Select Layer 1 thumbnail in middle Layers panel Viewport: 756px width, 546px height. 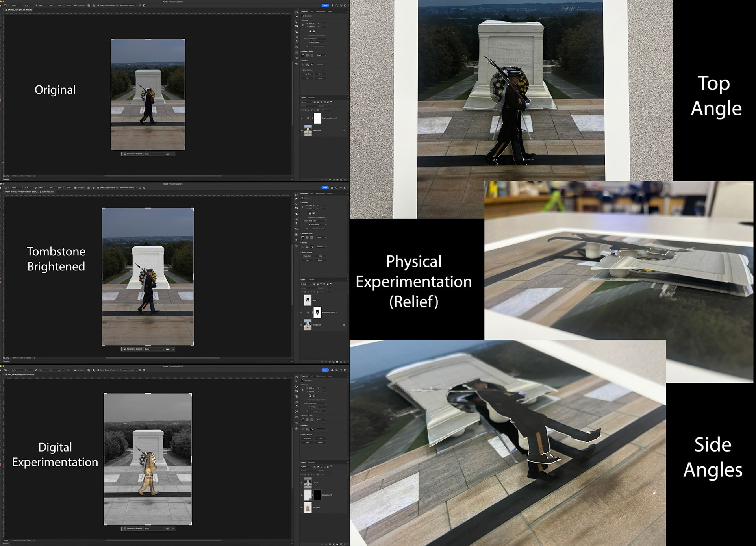(308, 300)
